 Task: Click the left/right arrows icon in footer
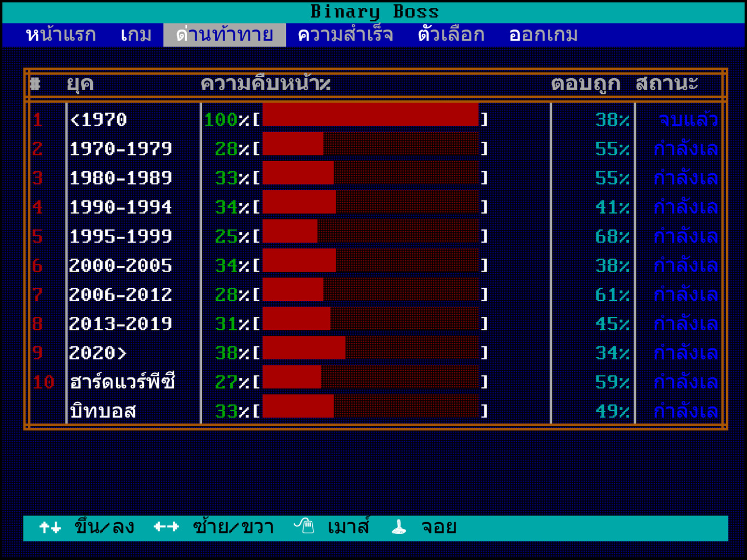[x=166, y=527]
